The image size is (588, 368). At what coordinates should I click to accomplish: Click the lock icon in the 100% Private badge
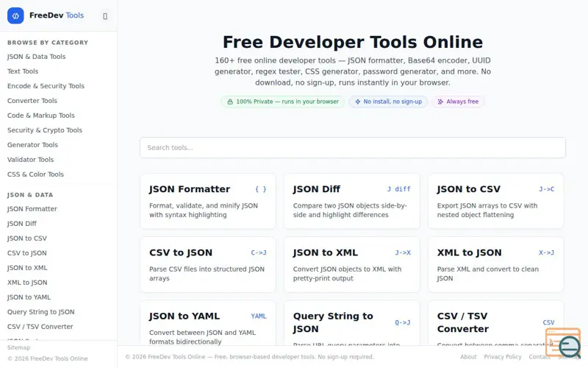[x=230, y=102]
